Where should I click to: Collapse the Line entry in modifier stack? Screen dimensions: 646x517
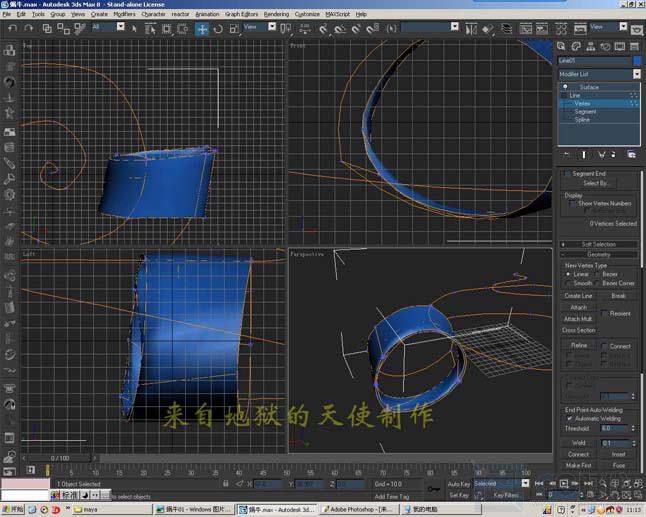[564, 96]
